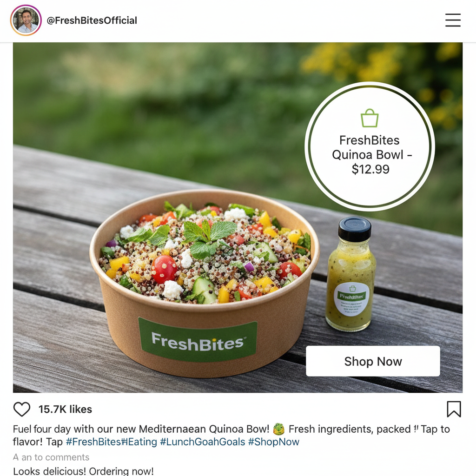Viewport: 476px width, 476px height.
Task: Open the hamburger menu icon
Action: tap(453, 20)
